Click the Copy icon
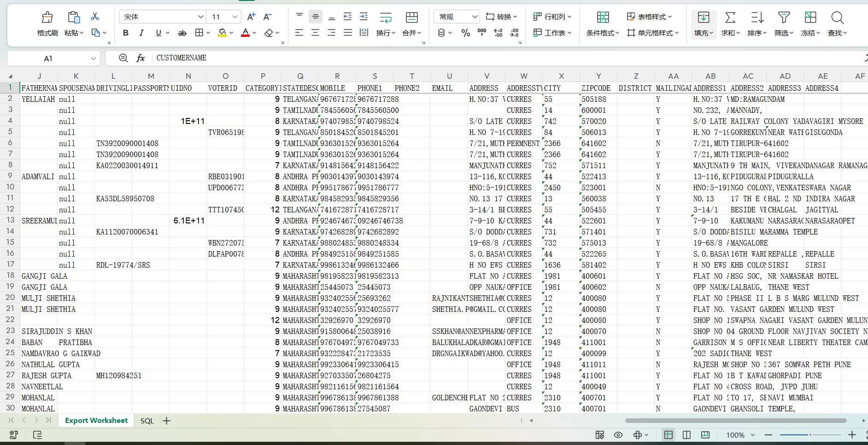Image resolution: width=868 pixels, height=445 pixels. (96, 33)
